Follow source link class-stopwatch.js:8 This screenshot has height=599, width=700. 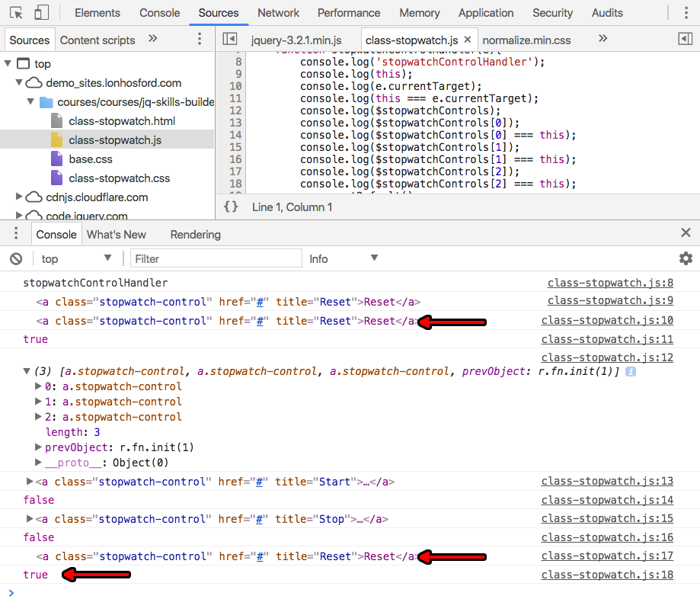(x=610, y=283)
